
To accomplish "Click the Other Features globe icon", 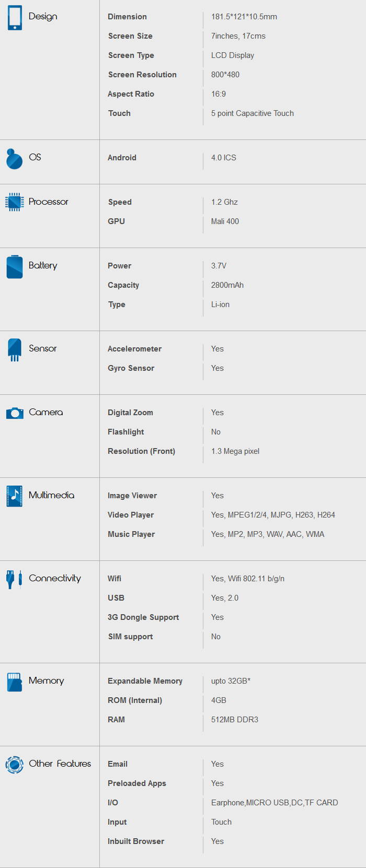I will (14, 765).
